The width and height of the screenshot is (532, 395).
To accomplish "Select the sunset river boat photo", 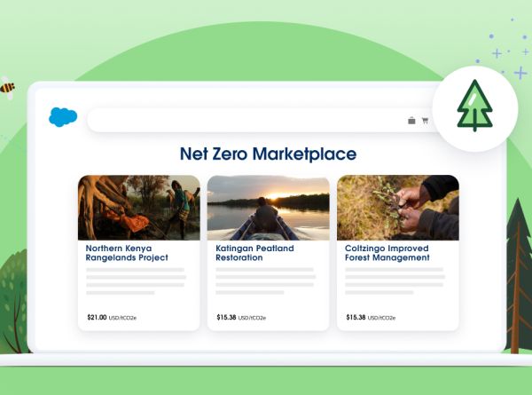I will (269, 208).
